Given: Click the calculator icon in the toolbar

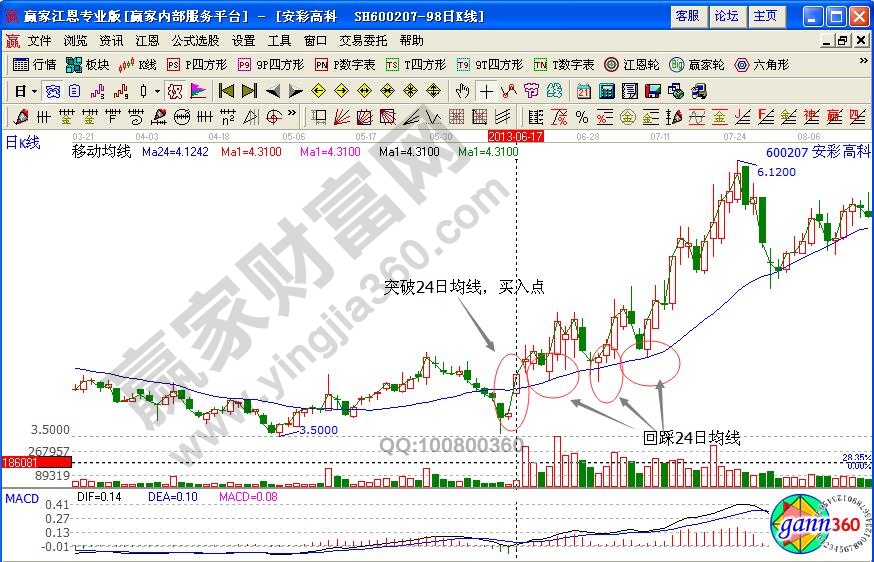Looking at the screenshot, I should (607, 91).
